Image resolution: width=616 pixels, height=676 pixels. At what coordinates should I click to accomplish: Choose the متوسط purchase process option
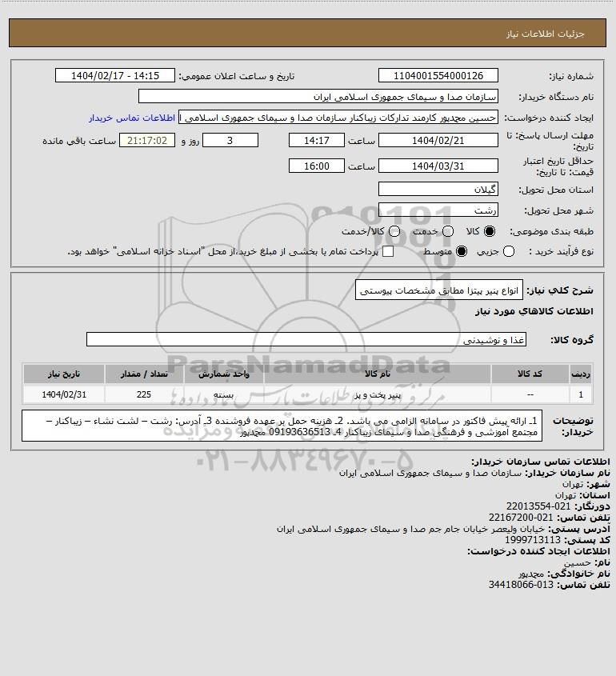[462, 251]
